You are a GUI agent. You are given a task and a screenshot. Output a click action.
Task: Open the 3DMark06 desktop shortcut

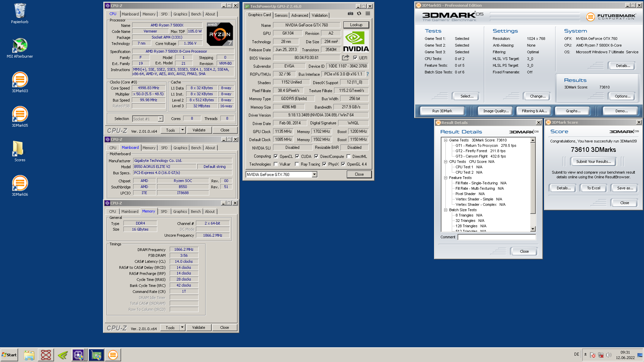tap(20, 186)
